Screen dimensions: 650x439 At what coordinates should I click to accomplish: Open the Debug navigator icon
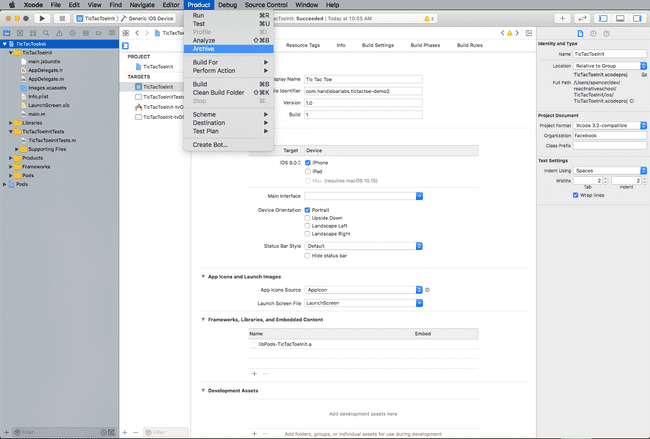click(x=85, y=33)
